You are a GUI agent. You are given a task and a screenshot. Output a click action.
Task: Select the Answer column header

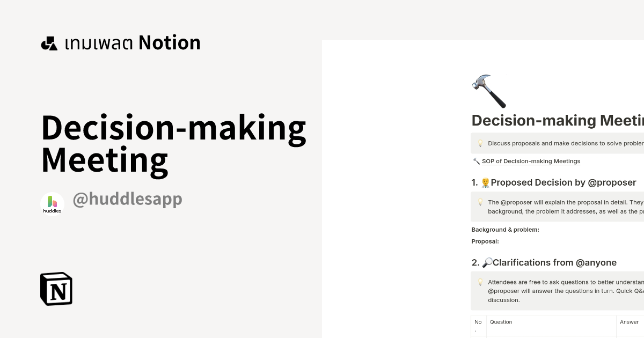(629, 322)
